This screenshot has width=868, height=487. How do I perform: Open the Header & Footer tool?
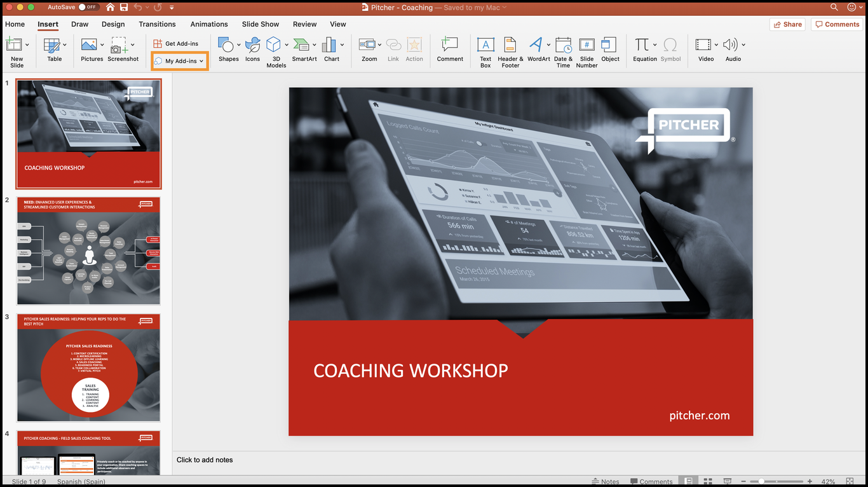coord(510,48)
